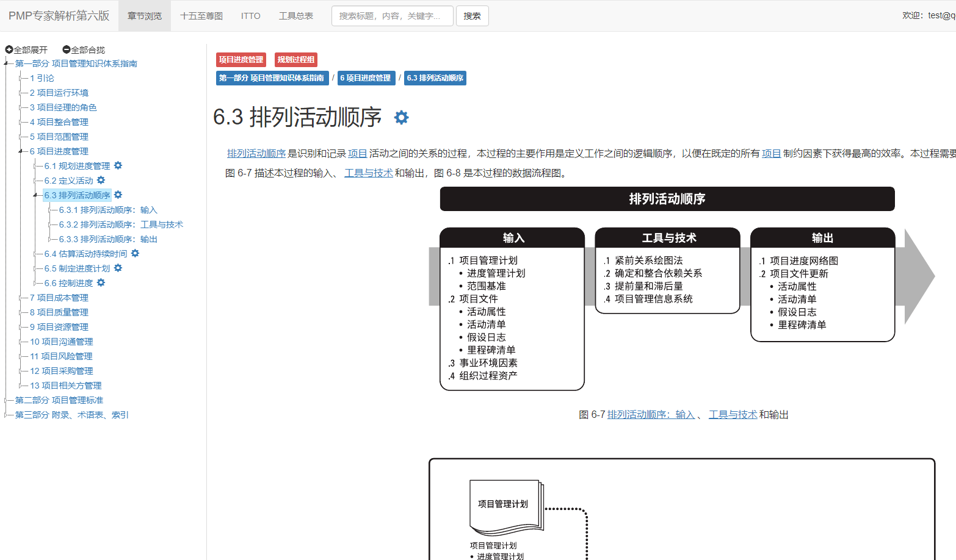Click breadcrumb 6.3 排列活动顺序
The height and width of the screenshot is (560, 956).
point(435,78)
